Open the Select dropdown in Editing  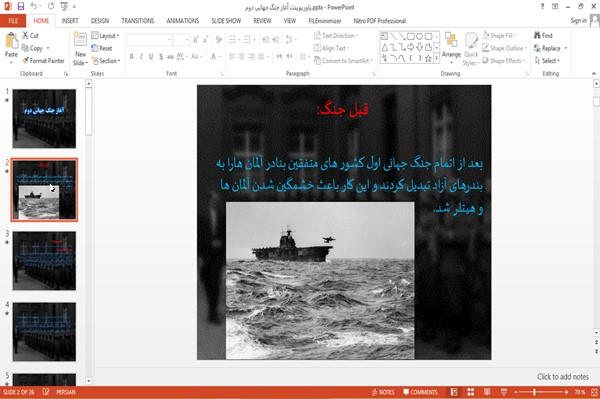pos(547,60)
